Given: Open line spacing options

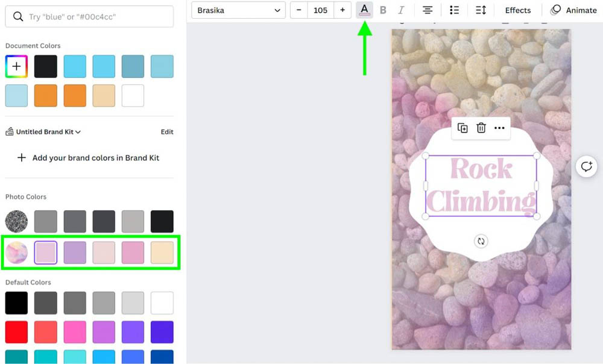Looking at the screenshot, I should (481, 10).
